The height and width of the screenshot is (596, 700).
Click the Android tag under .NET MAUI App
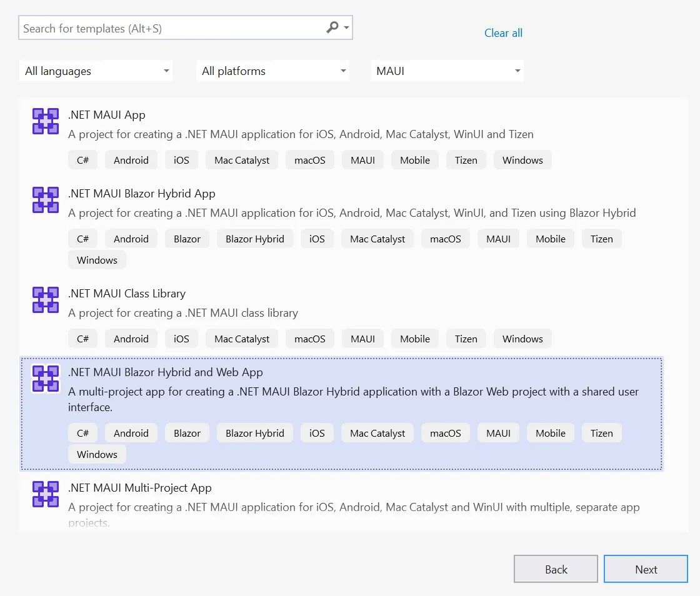131,159
